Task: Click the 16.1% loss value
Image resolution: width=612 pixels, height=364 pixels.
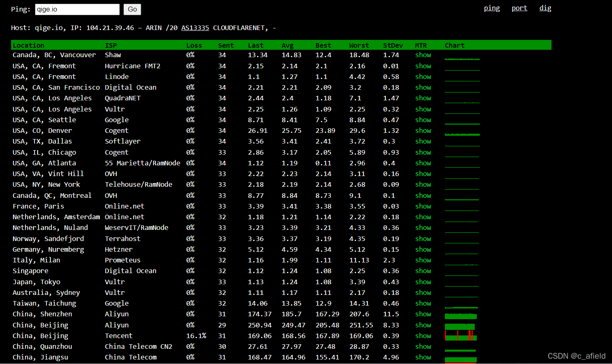Action: coord(196,336)
